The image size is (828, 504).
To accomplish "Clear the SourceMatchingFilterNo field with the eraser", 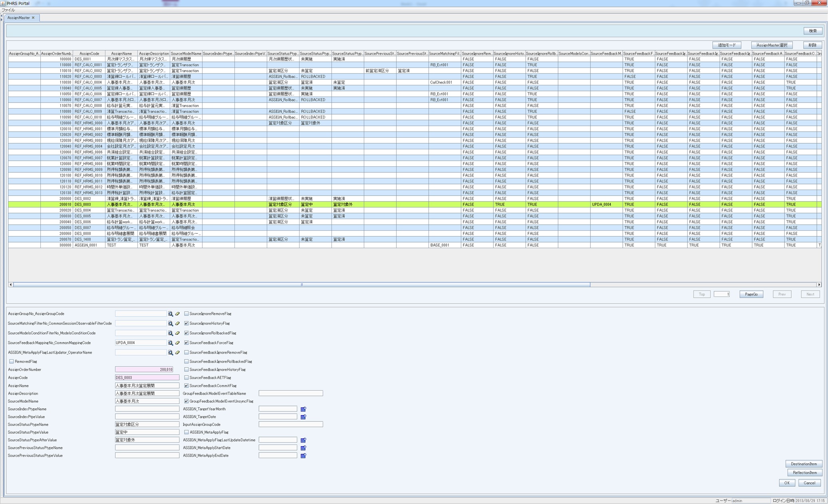I will pyautogui.click(x=177, y=324).
